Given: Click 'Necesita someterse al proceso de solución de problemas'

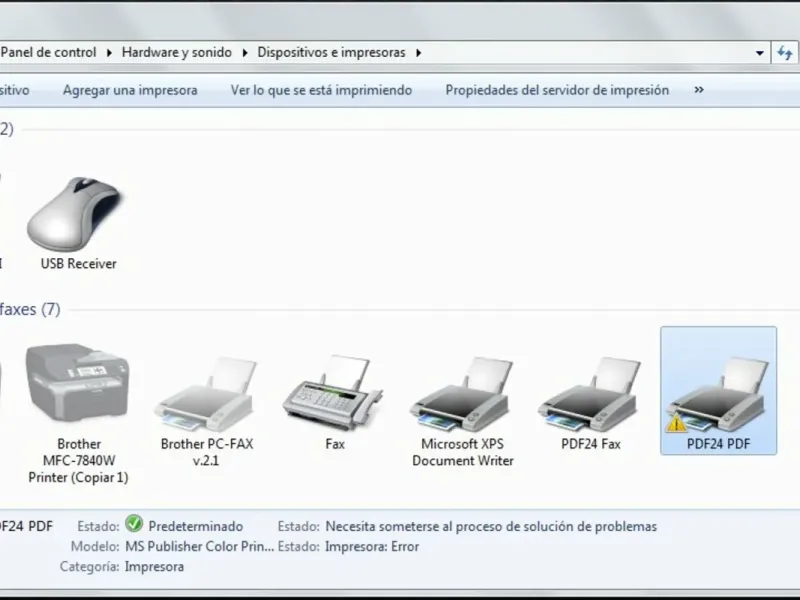Looking at the screenshot, I should pos(491,527).
